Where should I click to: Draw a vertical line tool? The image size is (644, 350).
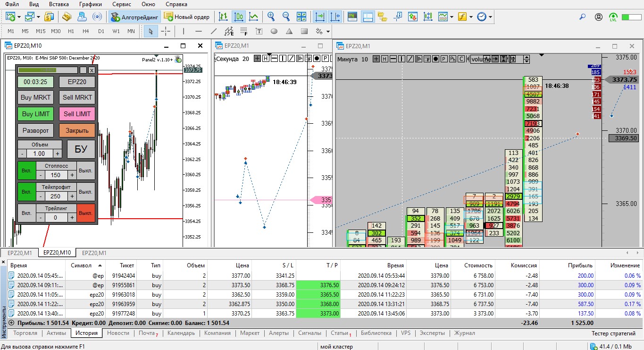click(183, 32)
